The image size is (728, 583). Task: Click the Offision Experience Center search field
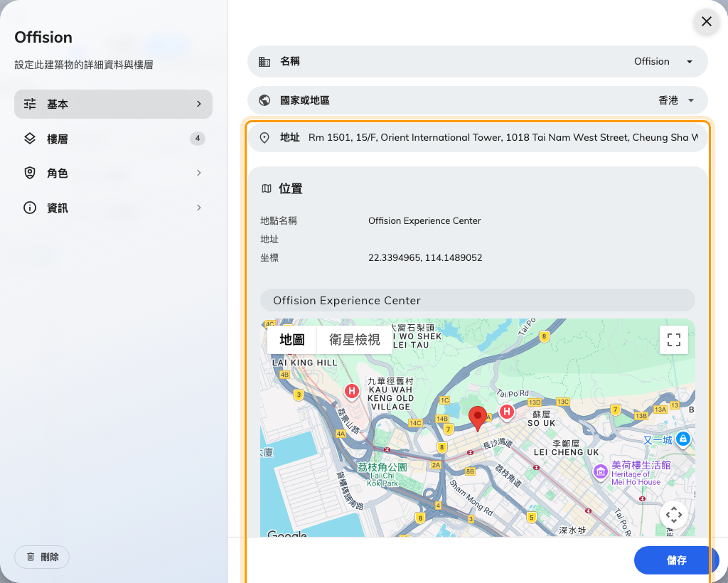coord(477,300)
